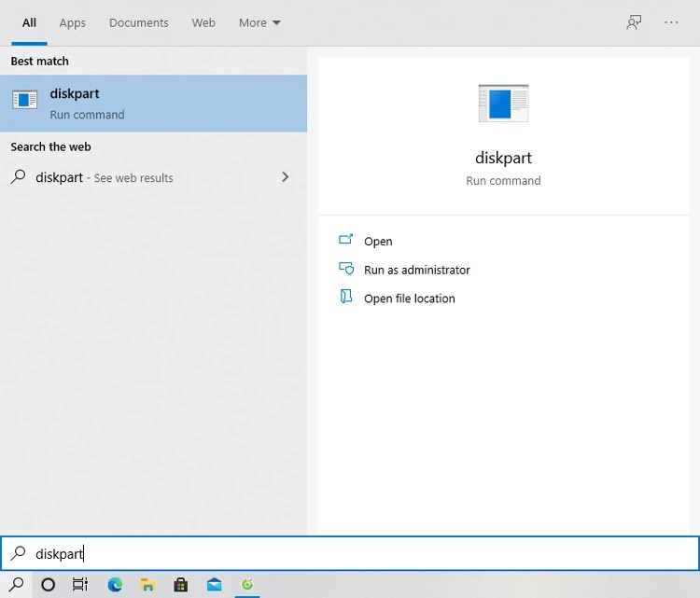Open Cortana from the taskbar
The image size is (700, 598).
(x=48, y=584)
